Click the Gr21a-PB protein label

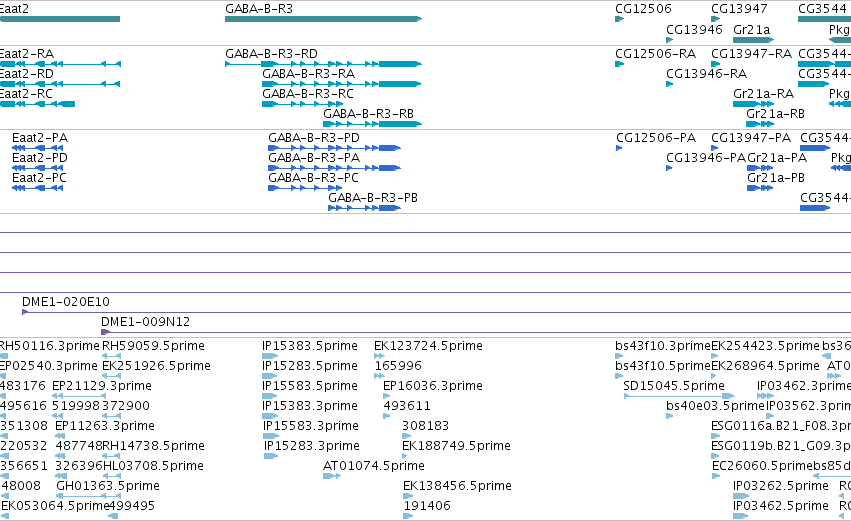pos(776,178)
